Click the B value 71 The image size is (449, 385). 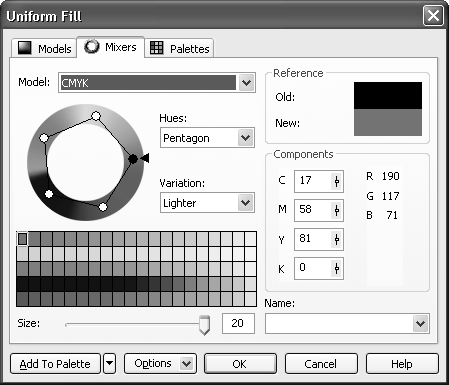click(x=392, y=215)
